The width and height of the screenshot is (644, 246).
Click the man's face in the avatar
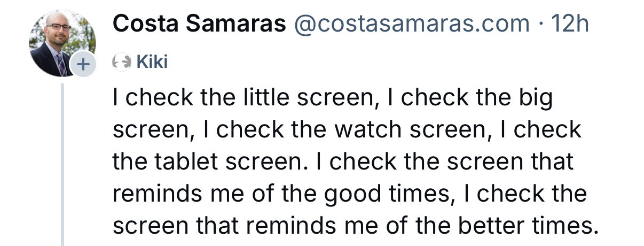[x=58, y=30]
